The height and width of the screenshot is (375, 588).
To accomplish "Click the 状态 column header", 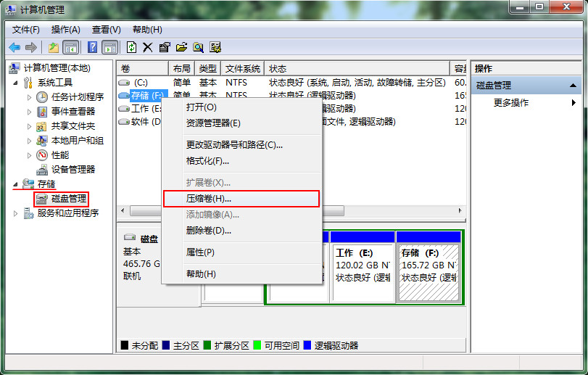I will click(x=278, y=69).
